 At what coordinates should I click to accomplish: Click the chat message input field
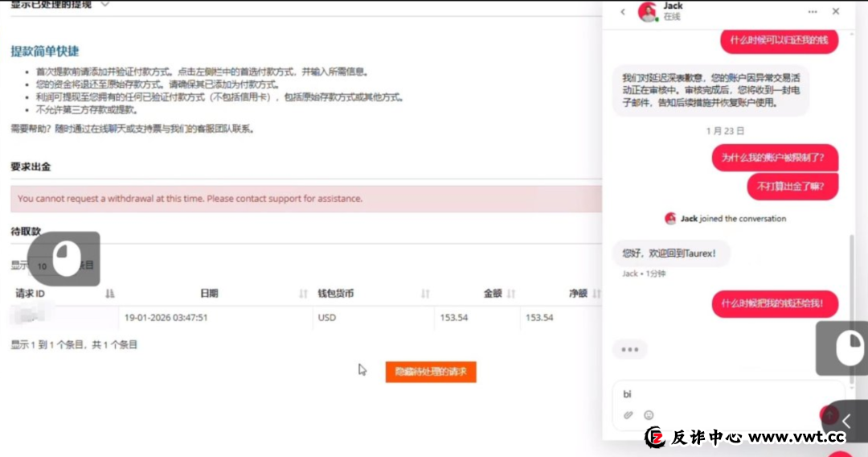tap(715, 394)
